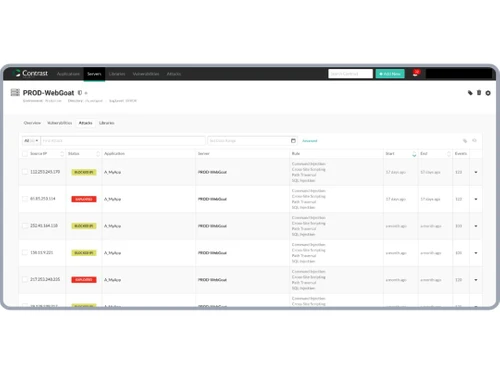The image size is (500, 375).
Task: Focus the Search Contrast field
Action: [x=350, y=74]
